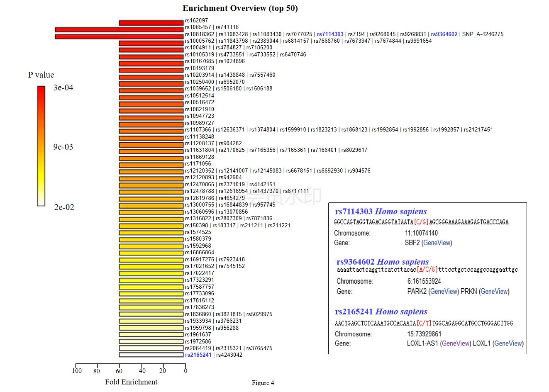Click the [A/C/G] allele in rs9364602 sequence

pos(427,270)
